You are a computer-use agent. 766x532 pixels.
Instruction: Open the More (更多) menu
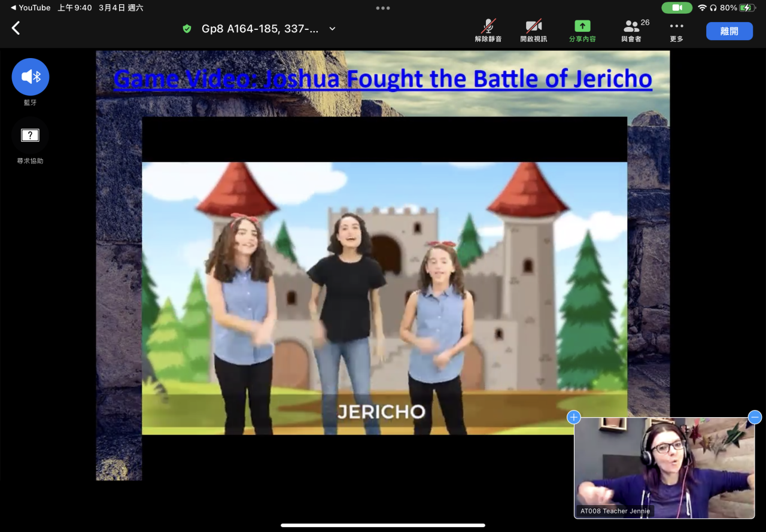tap(677, 31)
